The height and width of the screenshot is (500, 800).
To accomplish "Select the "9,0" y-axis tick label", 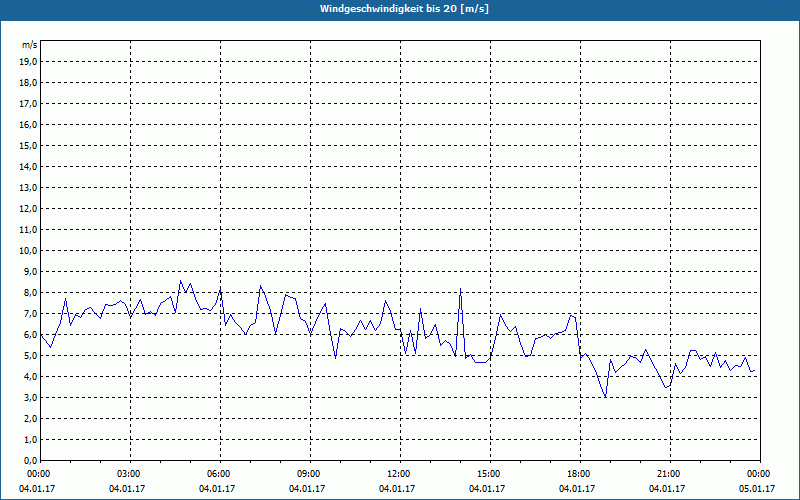I will [30, 271].
